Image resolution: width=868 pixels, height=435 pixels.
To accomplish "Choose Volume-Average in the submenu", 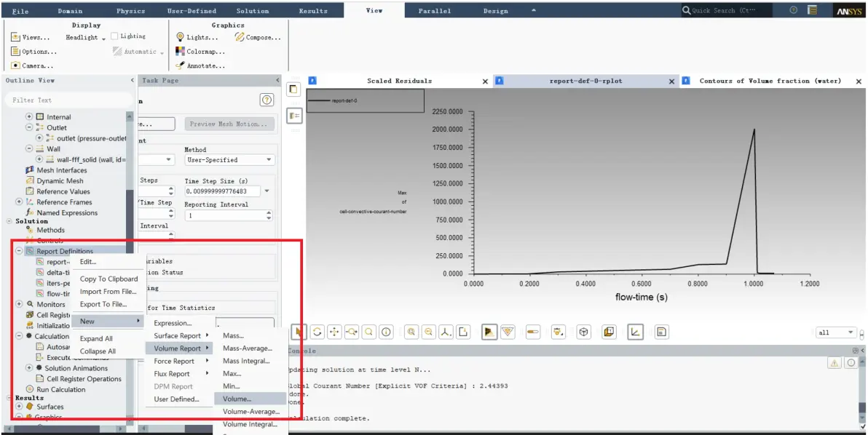I will pos(250,411).
